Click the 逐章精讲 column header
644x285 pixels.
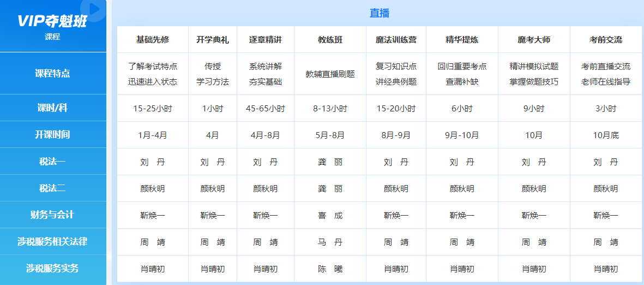tap(266, 40)
